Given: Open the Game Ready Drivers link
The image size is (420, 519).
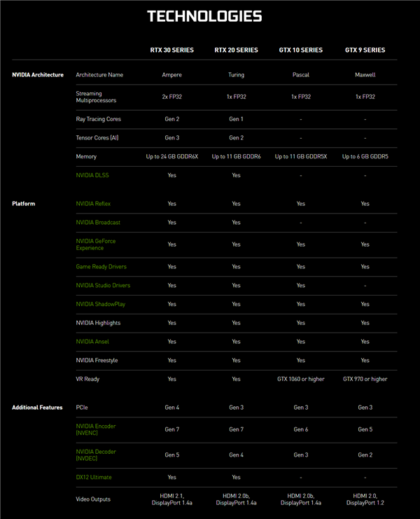Looking at the screenshot, I should coord(101,266).
